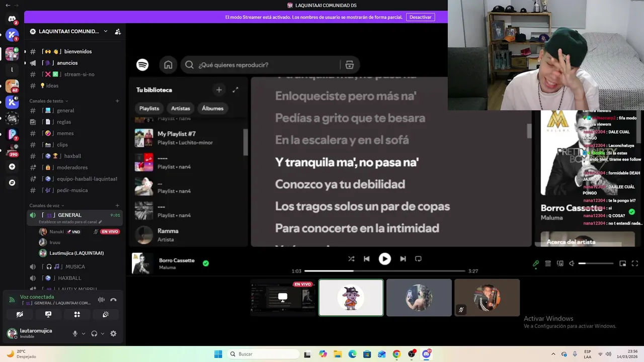
Task: Click the Desactivar streamer mode button
Action: 420,17
